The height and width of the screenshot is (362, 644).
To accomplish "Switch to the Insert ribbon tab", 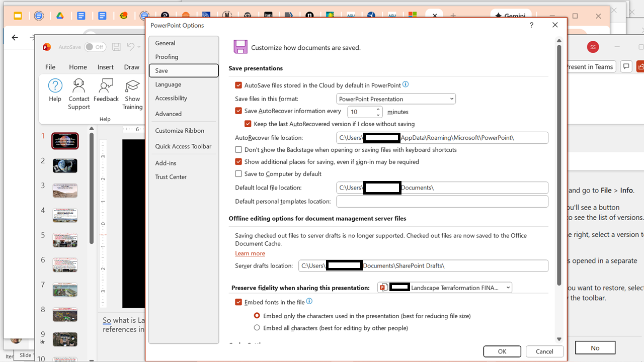I will tap(106, 67).
